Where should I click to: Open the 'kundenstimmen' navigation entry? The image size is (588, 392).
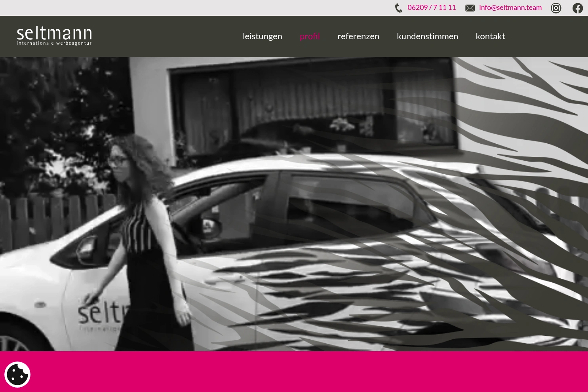click(427, 36)
